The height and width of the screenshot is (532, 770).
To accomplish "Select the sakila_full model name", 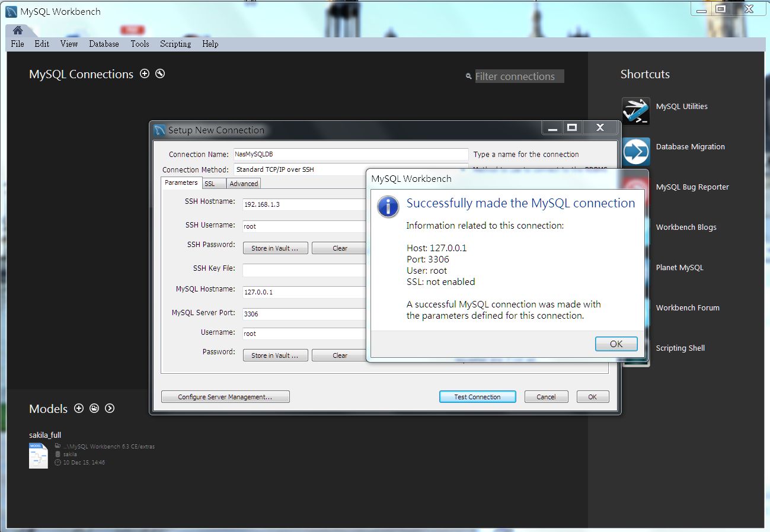I will 45,435.
